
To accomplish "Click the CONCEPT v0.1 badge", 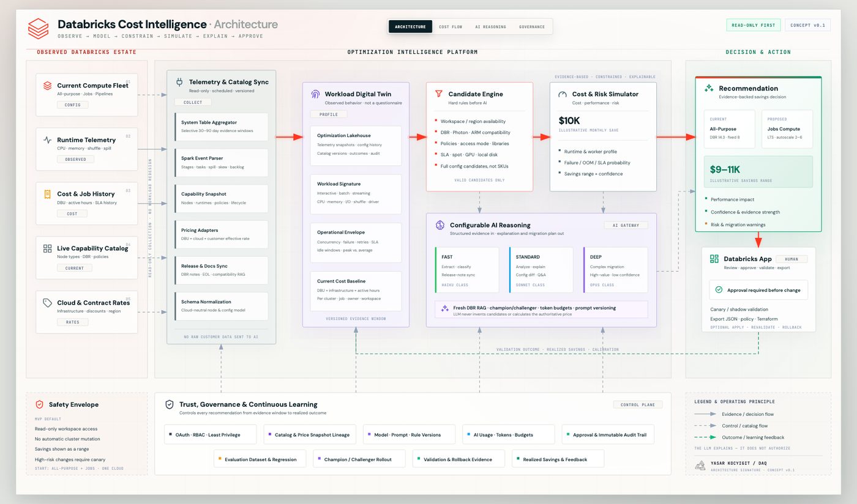I will (x=807, y=25).
